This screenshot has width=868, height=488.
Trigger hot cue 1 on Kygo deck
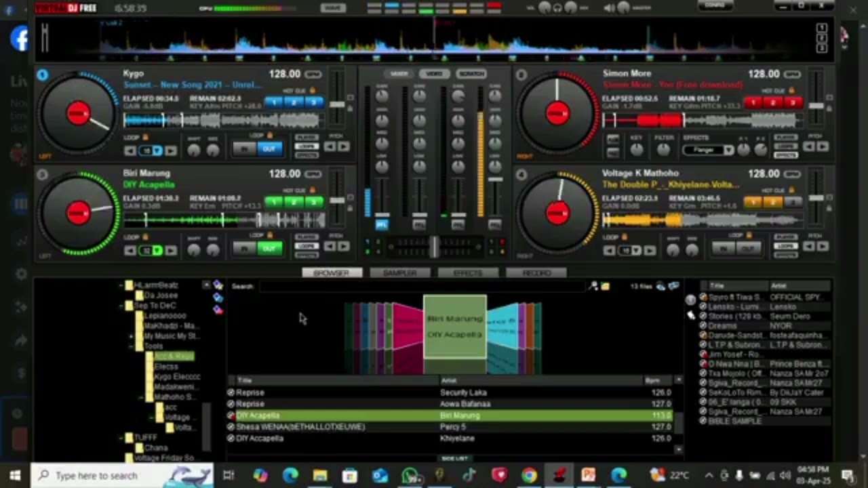click(x=273, y=102)
